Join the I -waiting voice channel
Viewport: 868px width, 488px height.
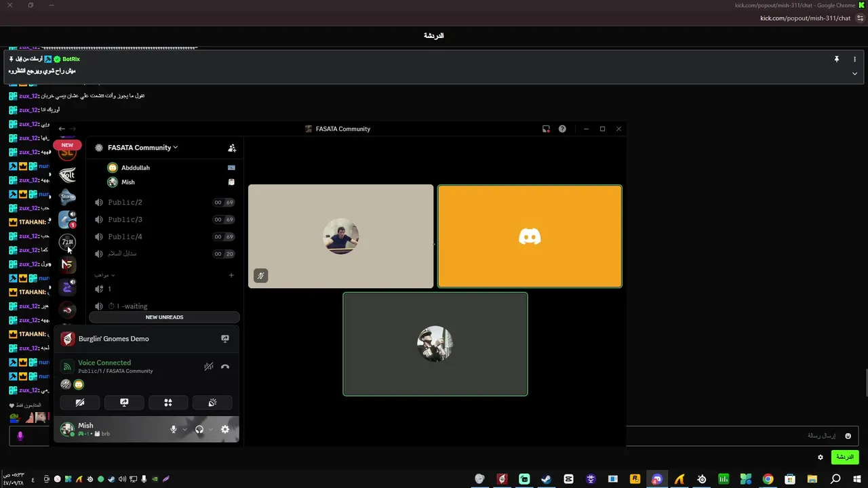point(163,306)
